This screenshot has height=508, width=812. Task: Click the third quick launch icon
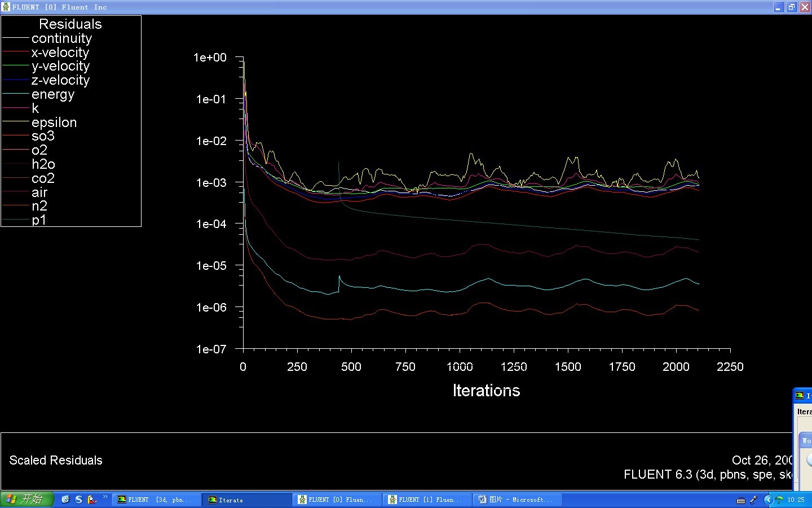(92, 500)
